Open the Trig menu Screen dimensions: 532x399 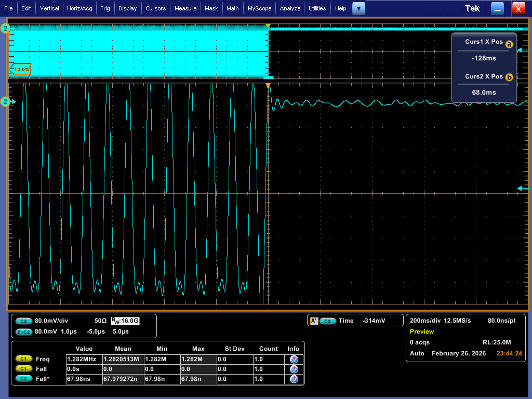(x=106, y=8)
